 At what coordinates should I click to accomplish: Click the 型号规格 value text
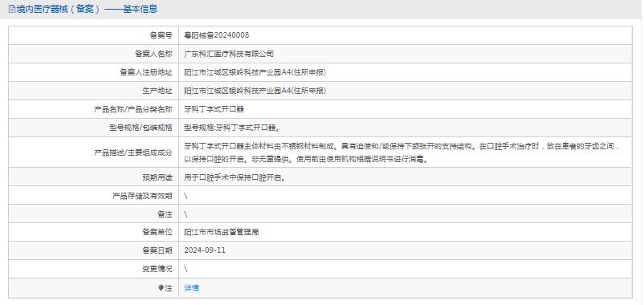point(232,128)
